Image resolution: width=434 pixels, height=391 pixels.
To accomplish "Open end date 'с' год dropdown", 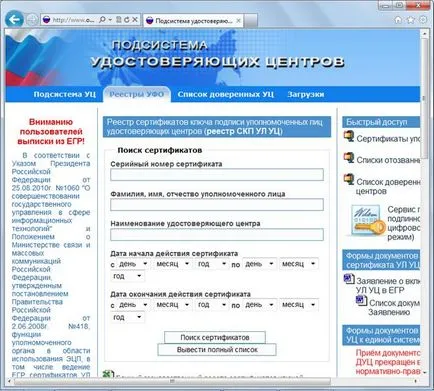I will click(x=211, y=305).
